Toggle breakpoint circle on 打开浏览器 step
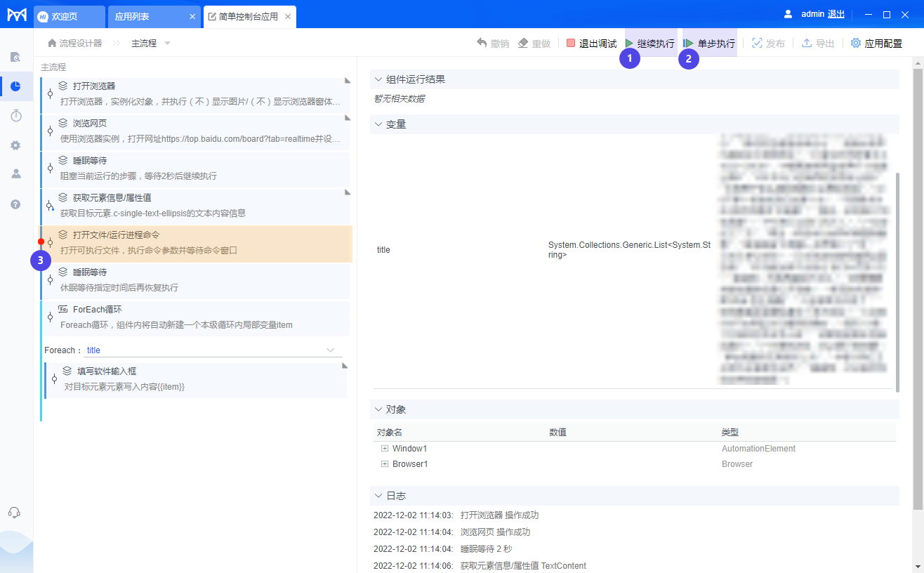Screen dimensions: 924x573 [x=50, y=93]
